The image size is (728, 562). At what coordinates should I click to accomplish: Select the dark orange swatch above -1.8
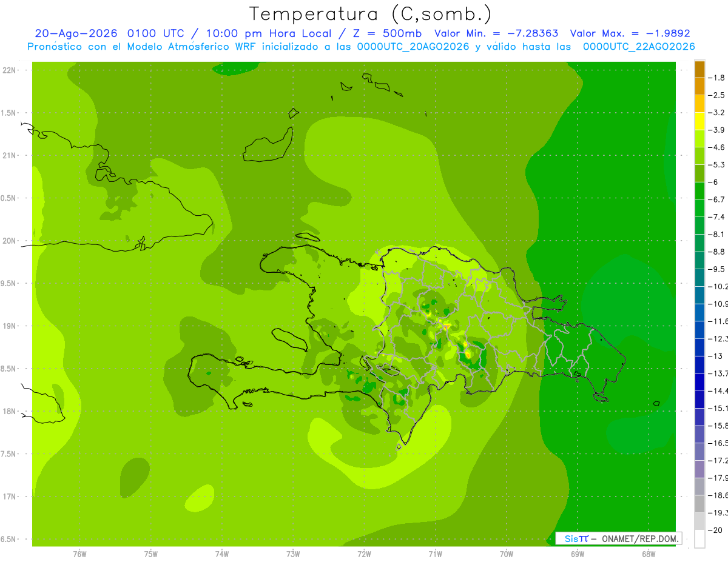(x=699, y=69)
